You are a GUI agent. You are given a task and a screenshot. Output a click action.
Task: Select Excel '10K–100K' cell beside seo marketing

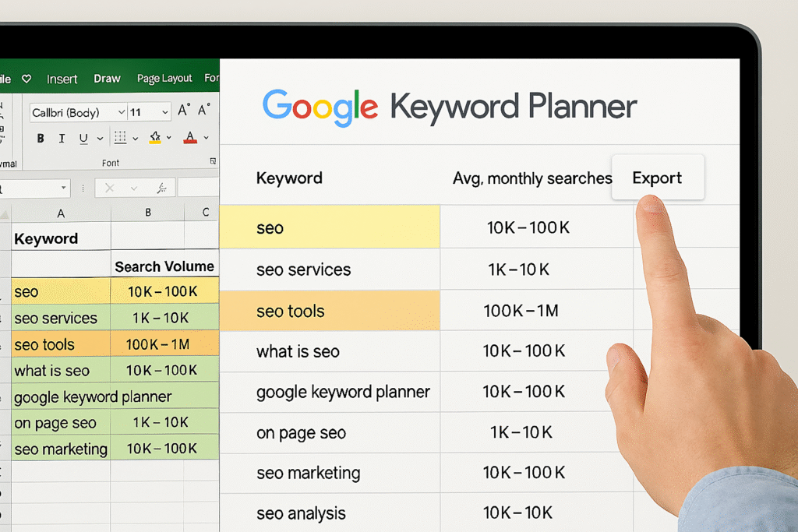(x=164, y=449)
